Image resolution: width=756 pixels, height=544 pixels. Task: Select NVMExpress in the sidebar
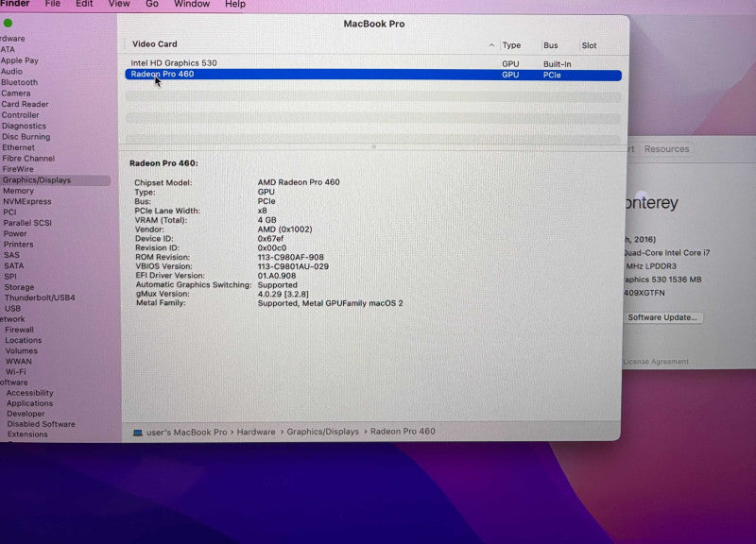[27, 201]
